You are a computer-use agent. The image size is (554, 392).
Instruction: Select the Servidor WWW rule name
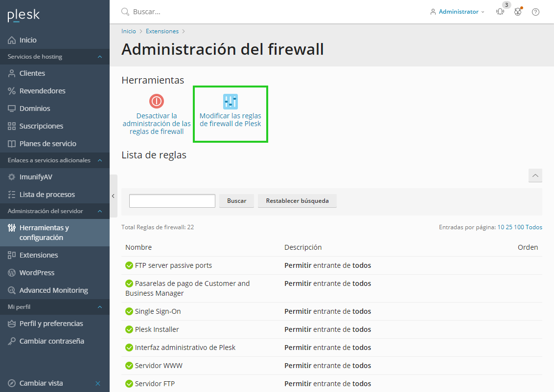pyautogui.click(x=159, y=366)
